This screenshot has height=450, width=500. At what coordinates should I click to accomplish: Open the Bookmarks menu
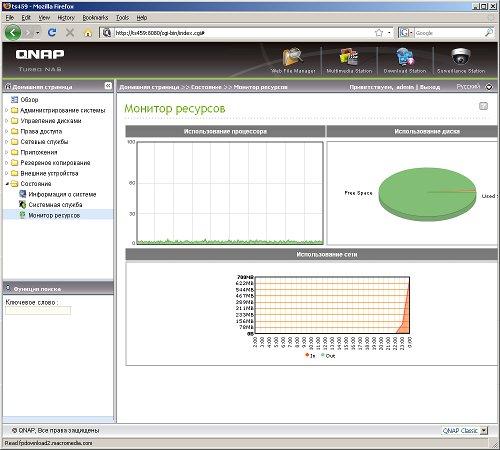[95, 18]
